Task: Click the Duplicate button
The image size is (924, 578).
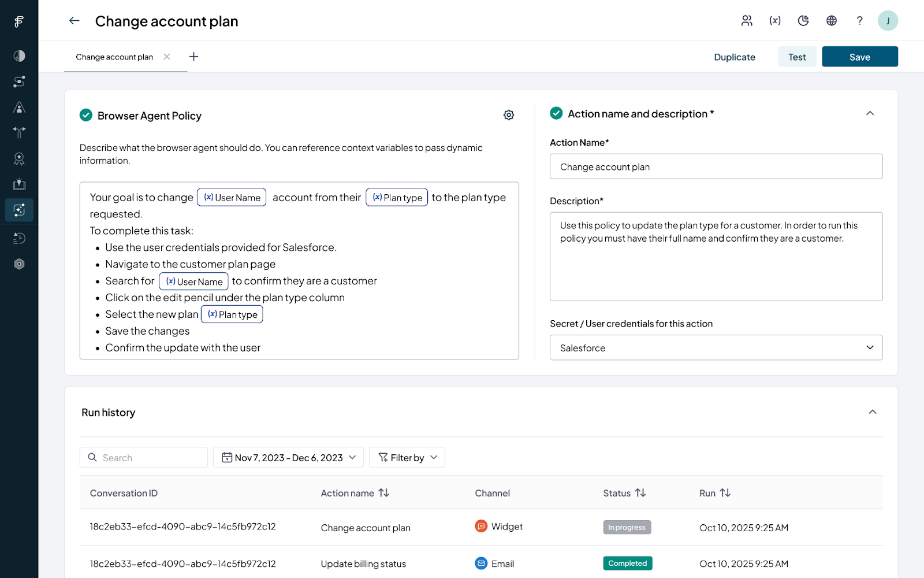Action: click(x=734, y=57)
